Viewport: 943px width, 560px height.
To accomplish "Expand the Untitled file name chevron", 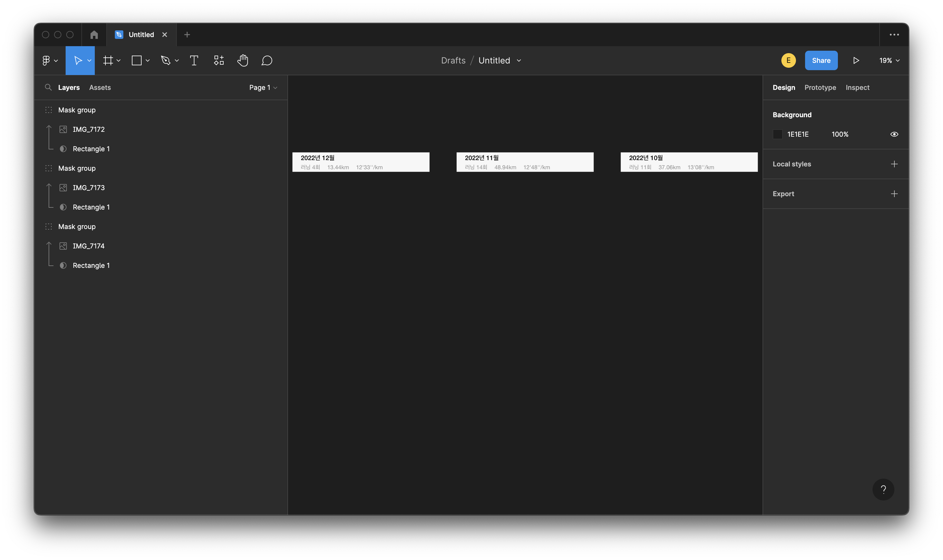I will point(519,60).
